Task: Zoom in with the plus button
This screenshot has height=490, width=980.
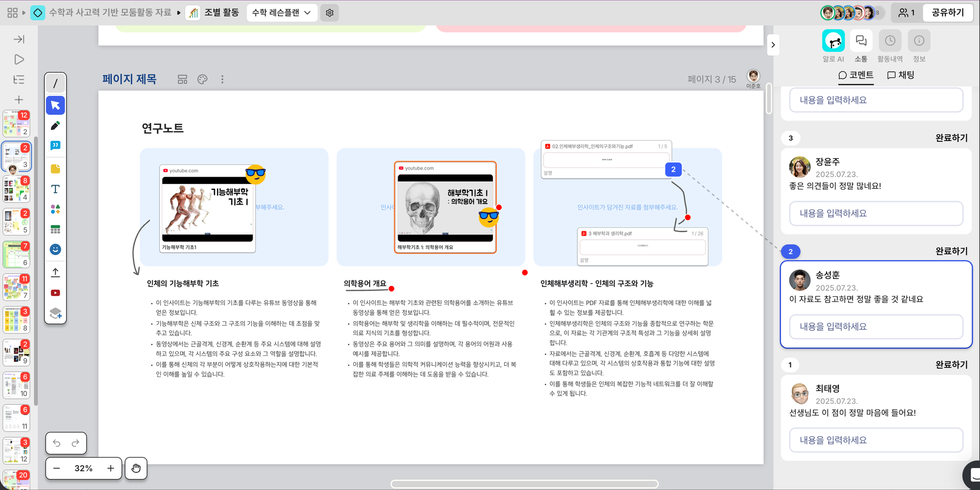Action: click(x=111, y=468)
